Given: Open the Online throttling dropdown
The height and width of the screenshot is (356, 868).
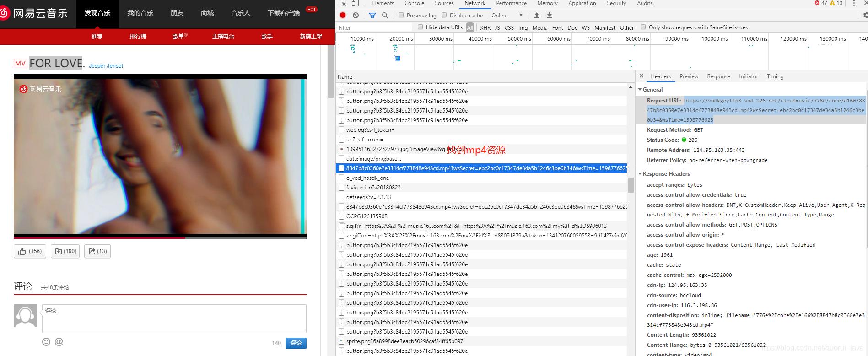Looking at the screenshot, I should 507,15.
